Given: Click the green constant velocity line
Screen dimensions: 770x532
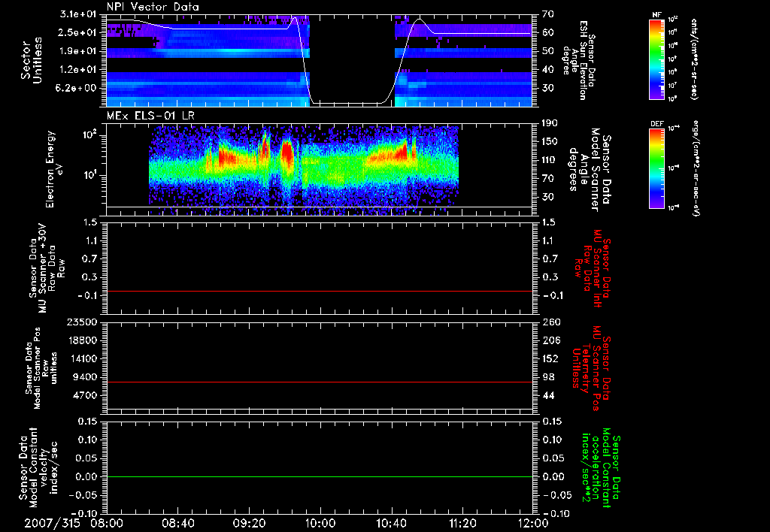Looking at the screenshot, I should coord(320,477).
